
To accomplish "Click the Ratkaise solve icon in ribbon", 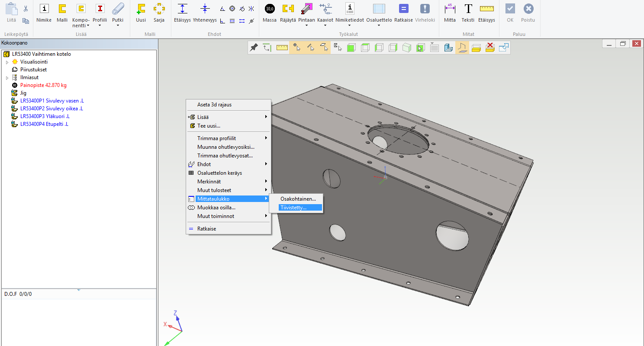I will pos(403,9).
